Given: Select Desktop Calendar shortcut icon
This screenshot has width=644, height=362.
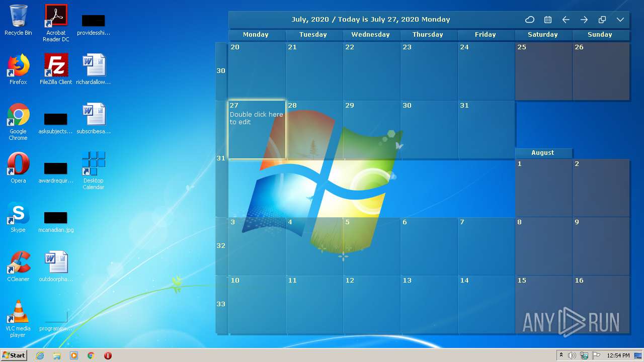Looking at the screenshot, I should click(x=94, y=171).
